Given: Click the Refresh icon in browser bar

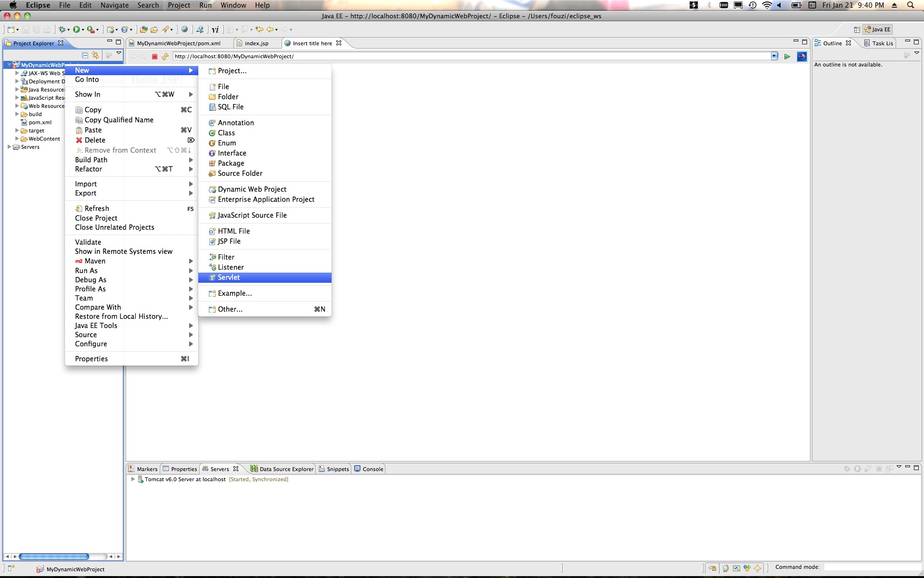Looking at the screenshot, I should (165, 56).
